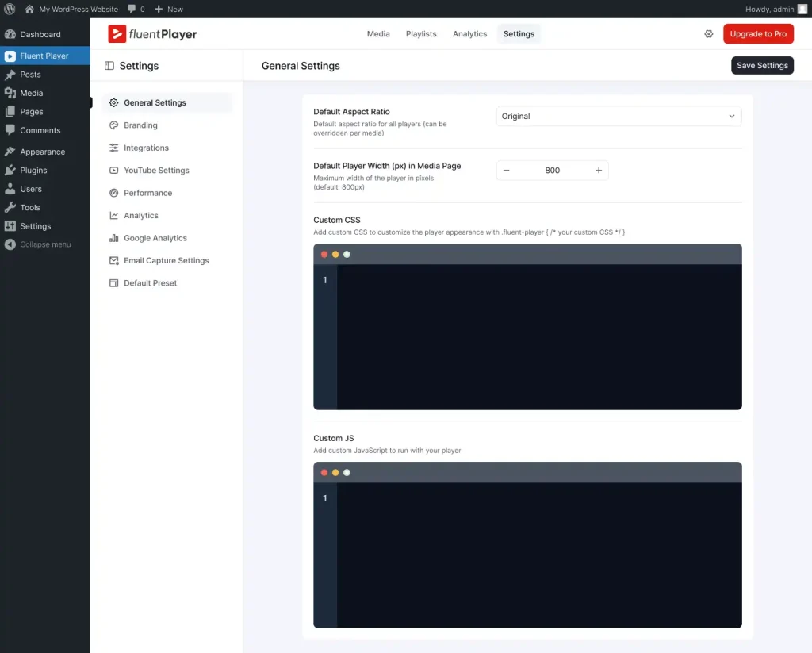This screenshot has width=812, height=653.
Task: Select the Integrations sliders icon
Action: tap(113, 148)
